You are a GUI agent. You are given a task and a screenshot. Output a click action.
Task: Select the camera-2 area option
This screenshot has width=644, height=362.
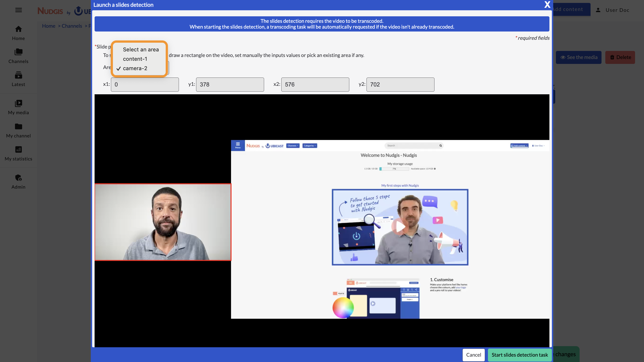tap(135, 68)
